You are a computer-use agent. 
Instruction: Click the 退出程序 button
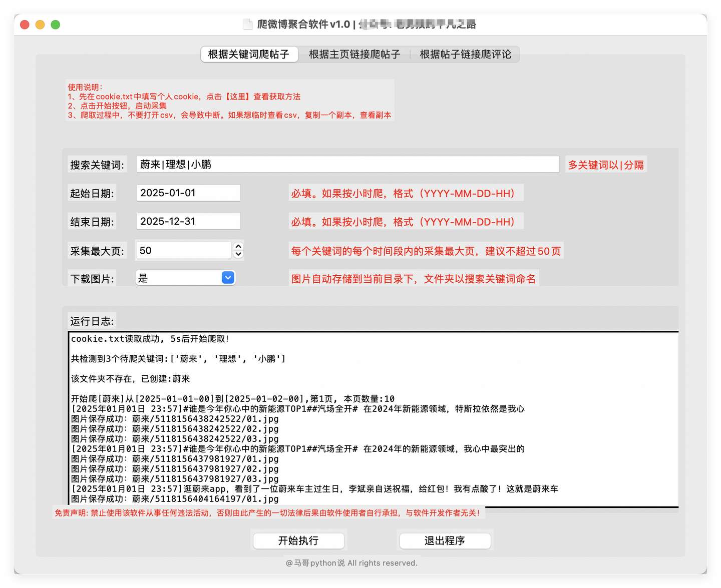click(x=445, y=541)
